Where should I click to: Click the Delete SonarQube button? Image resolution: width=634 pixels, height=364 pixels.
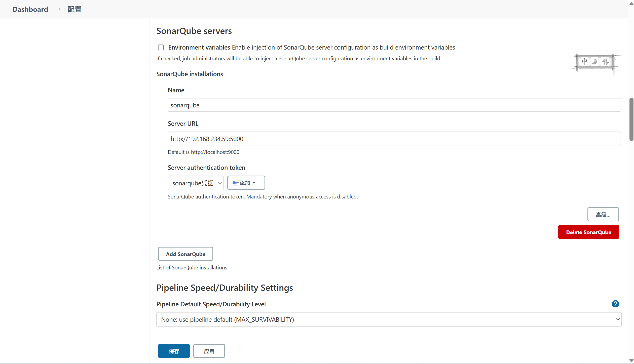click(588, 232)
